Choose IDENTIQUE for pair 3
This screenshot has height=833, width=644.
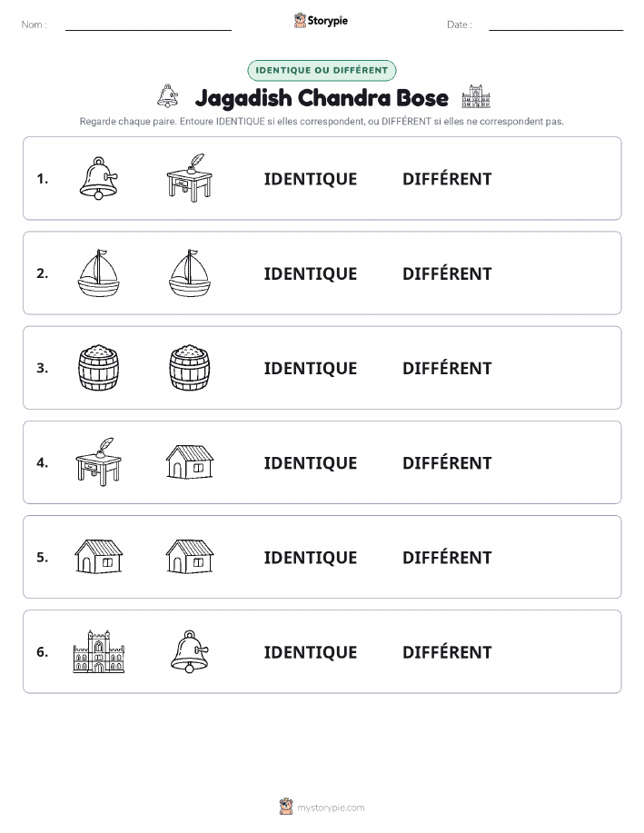(311, 369)
